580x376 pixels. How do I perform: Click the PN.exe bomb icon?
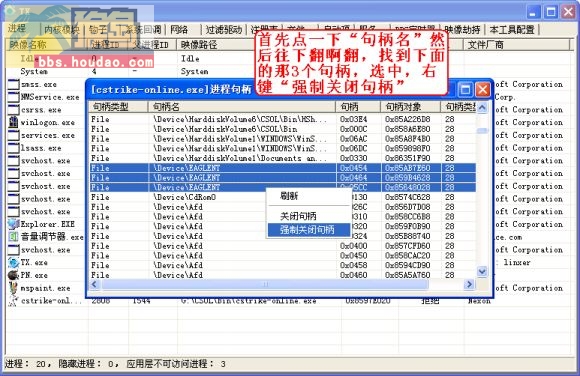13,275
